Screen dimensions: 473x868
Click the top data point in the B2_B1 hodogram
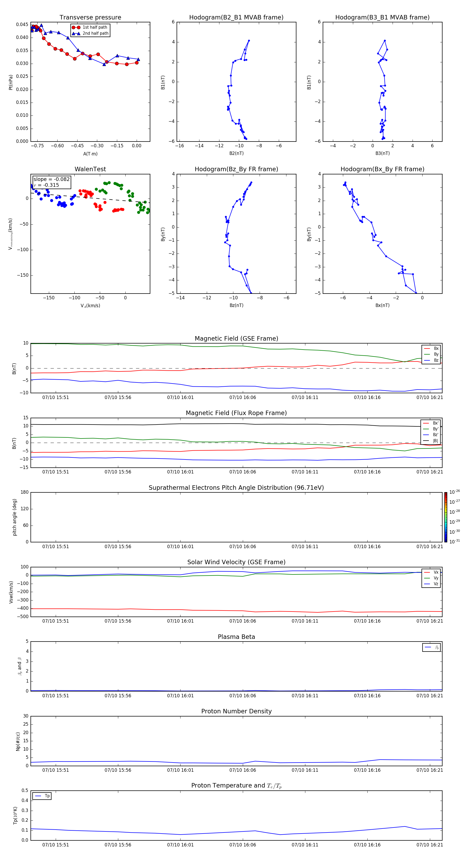249,41
